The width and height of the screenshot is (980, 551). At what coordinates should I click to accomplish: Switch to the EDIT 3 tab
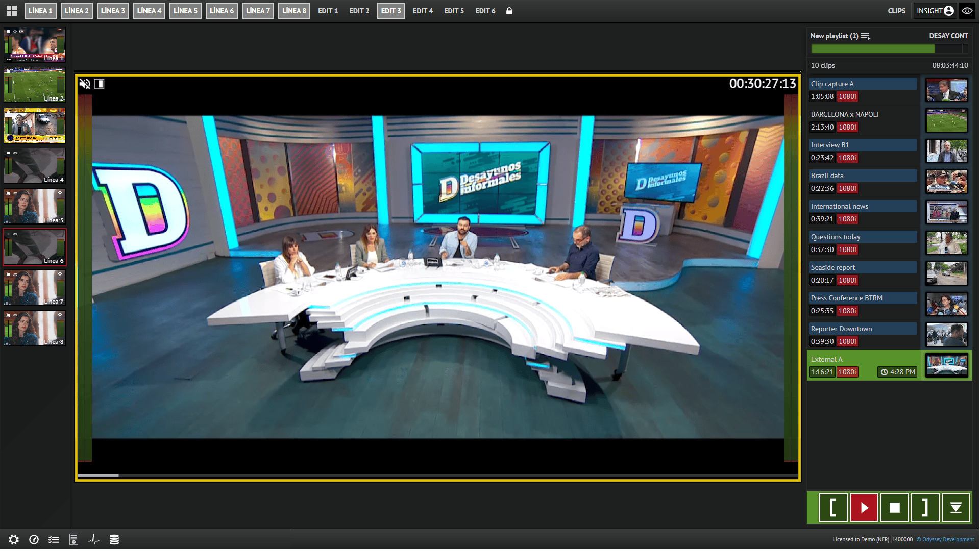[x=391, y=11]
